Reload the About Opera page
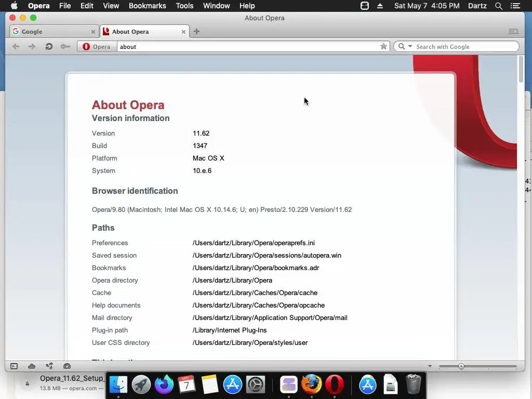 tap(49, 46)
